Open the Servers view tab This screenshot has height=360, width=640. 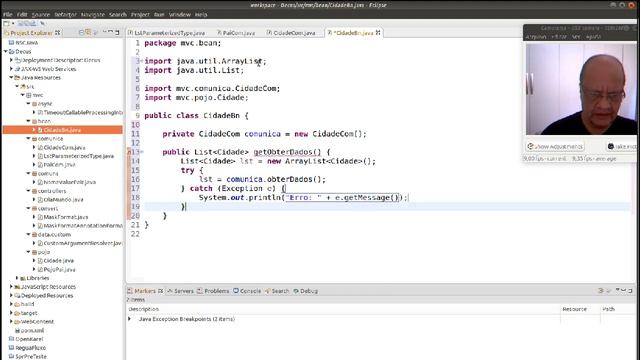[x=180, y=291]
